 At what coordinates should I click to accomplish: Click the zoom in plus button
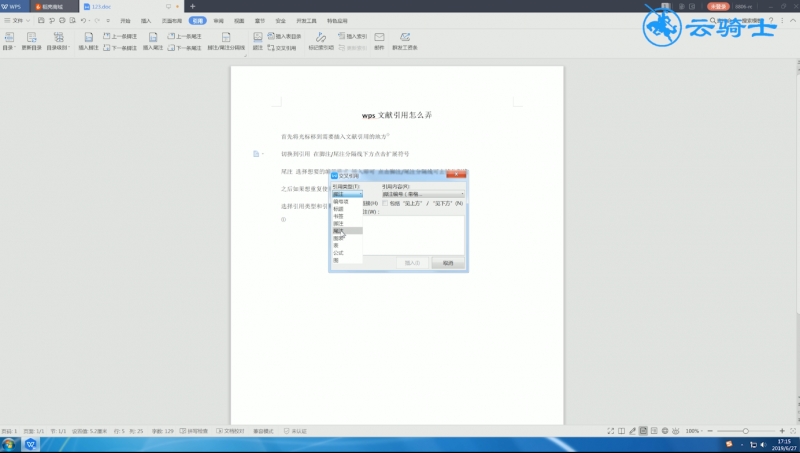click(x=782, y=431)
